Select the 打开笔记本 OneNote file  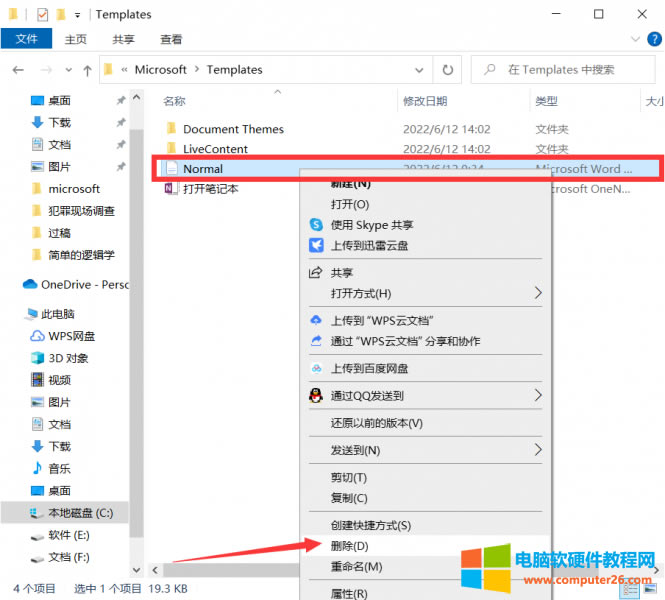211,189
